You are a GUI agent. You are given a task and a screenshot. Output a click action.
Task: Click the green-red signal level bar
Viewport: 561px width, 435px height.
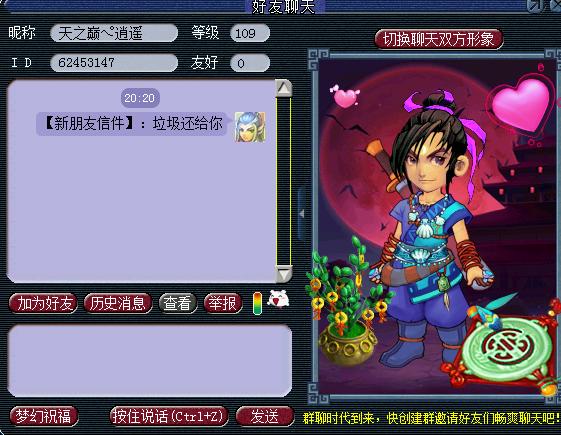257,303
